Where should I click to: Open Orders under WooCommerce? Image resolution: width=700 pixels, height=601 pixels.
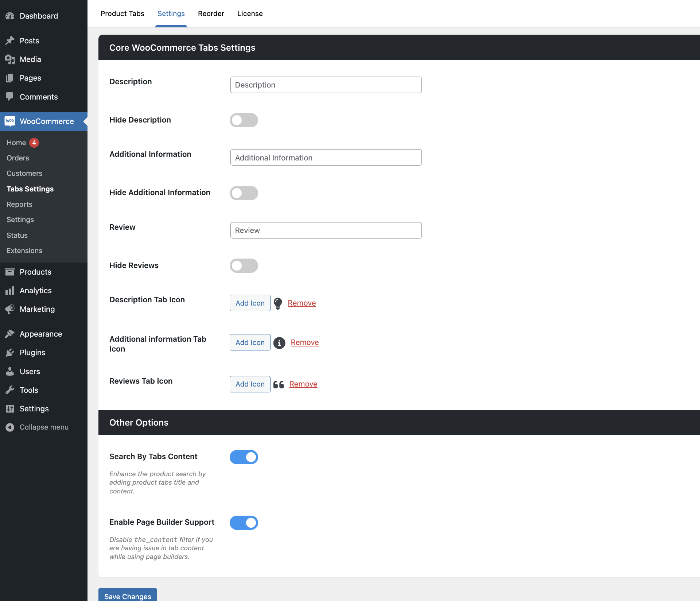coord(18,158)
